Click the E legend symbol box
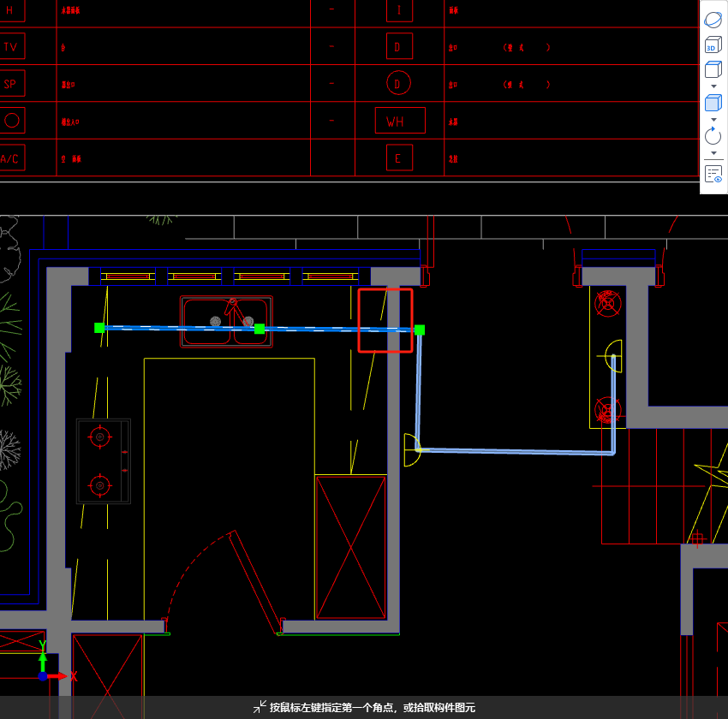 click(x=399, y=157)
